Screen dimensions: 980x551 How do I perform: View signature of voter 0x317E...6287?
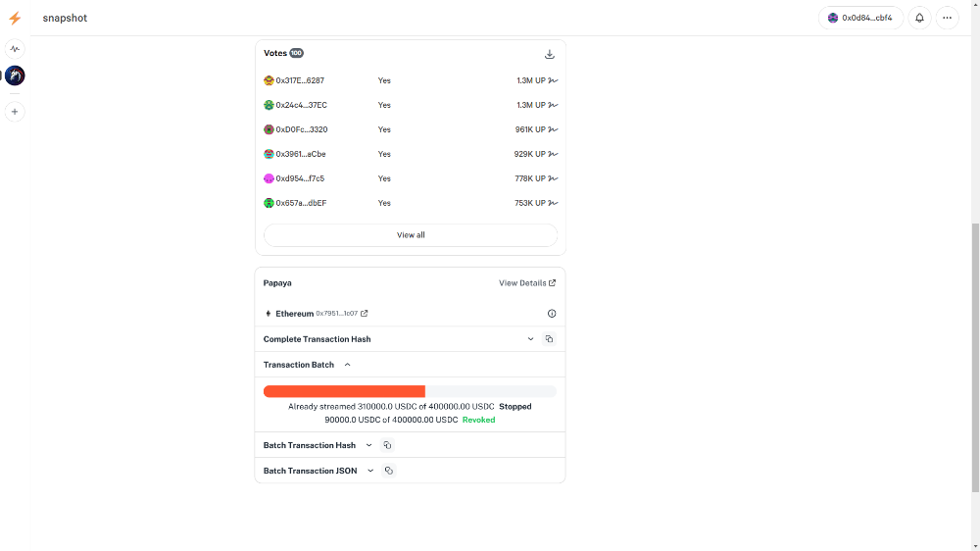click(x=553, y=80)
